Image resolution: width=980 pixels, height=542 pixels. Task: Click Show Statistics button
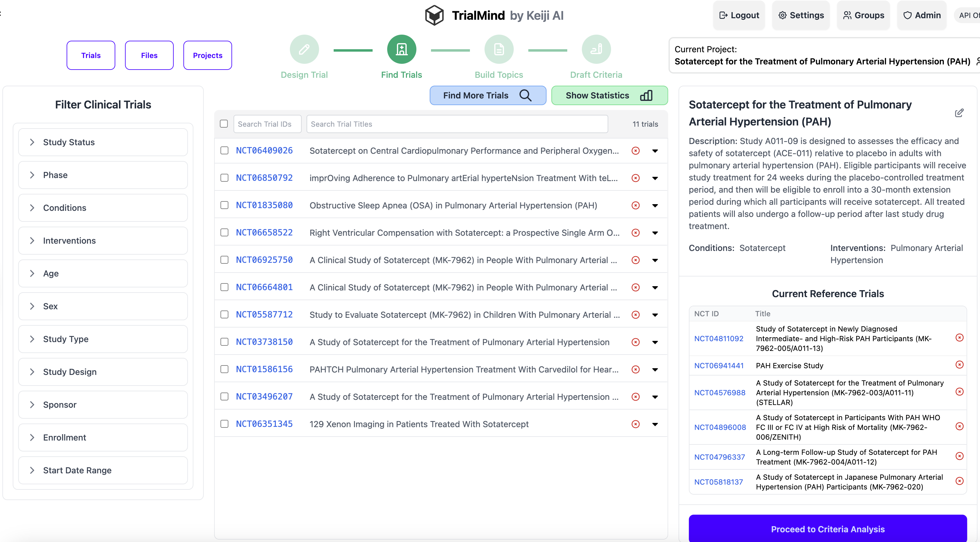pos(609,95)
